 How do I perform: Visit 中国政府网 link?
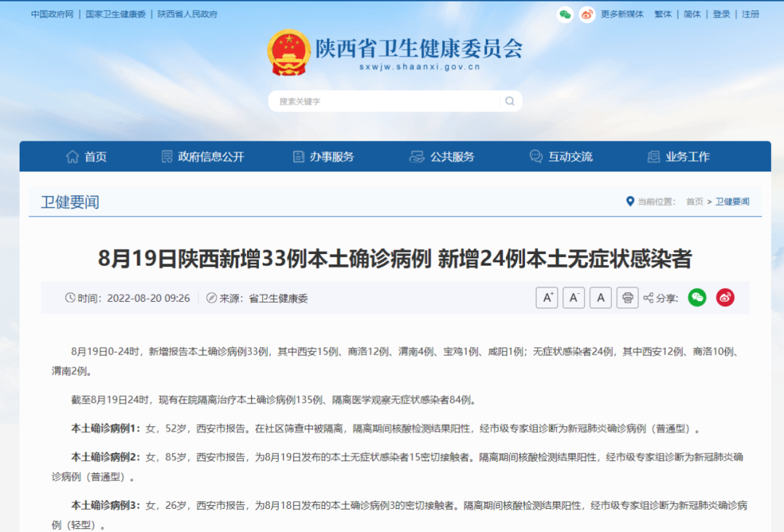(x=52, y=14)
